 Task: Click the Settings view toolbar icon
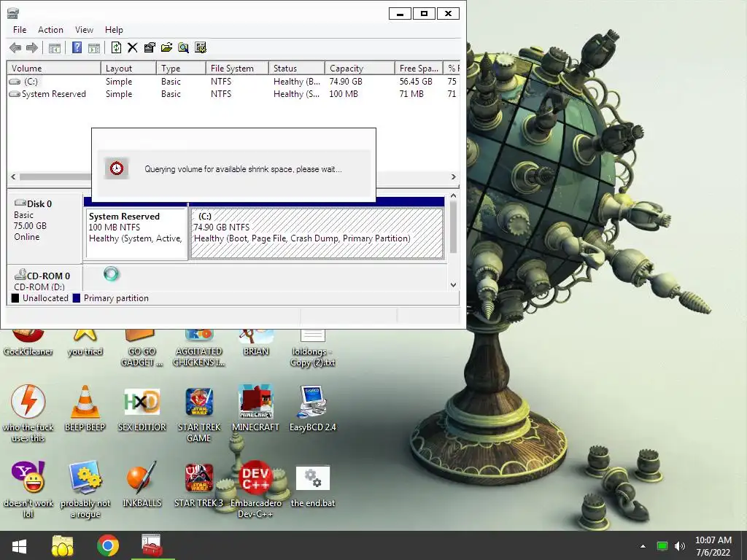[201, 47]
